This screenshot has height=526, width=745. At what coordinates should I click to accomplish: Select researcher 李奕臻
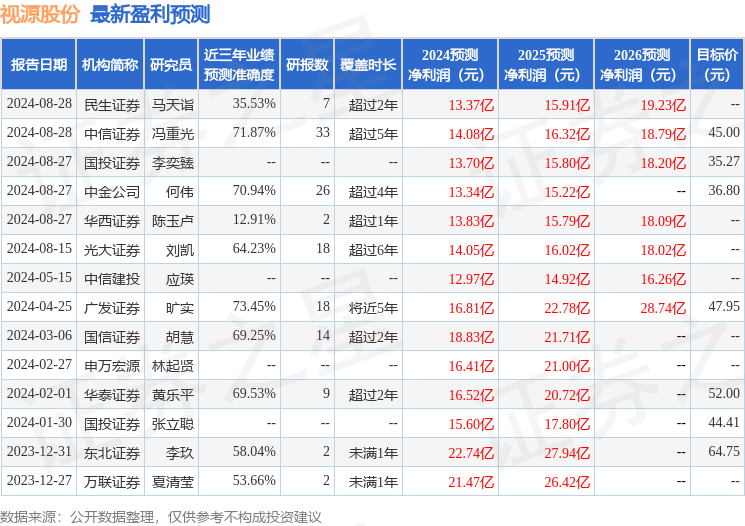[x=173, y=162]
